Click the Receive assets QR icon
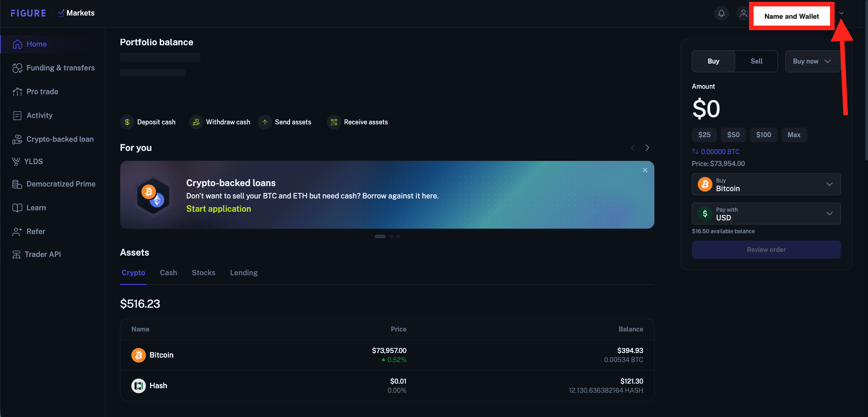Screen dimensions: 868x417 pyautogui.click(x=334, y=122)
